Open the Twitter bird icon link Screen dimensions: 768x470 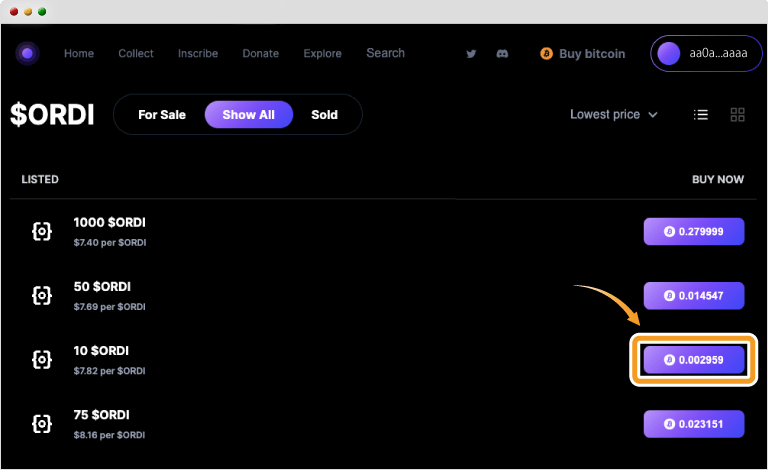click(x=471, y=54)
